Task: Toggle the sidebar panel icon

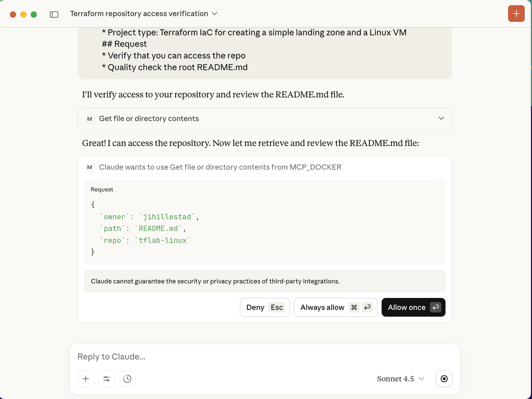Action: [x=54, y=14]
